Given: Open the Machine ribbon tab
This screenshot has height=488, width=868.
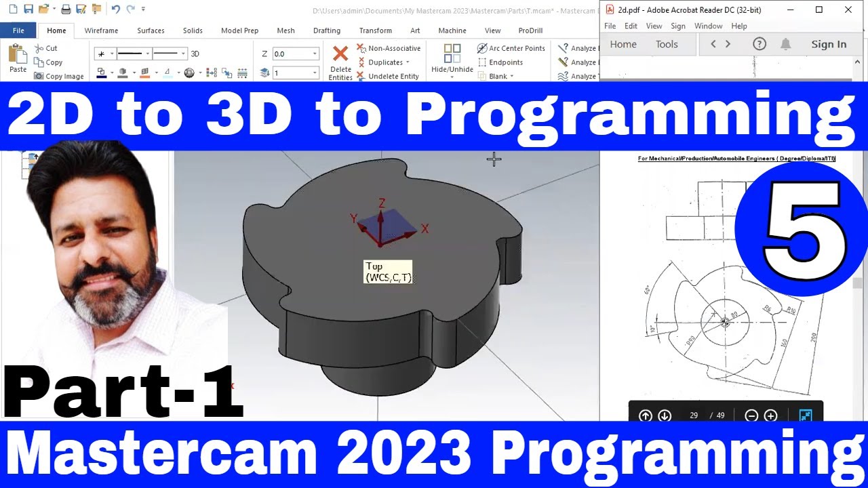Looking at the screenshot, I should pos(452,30).
